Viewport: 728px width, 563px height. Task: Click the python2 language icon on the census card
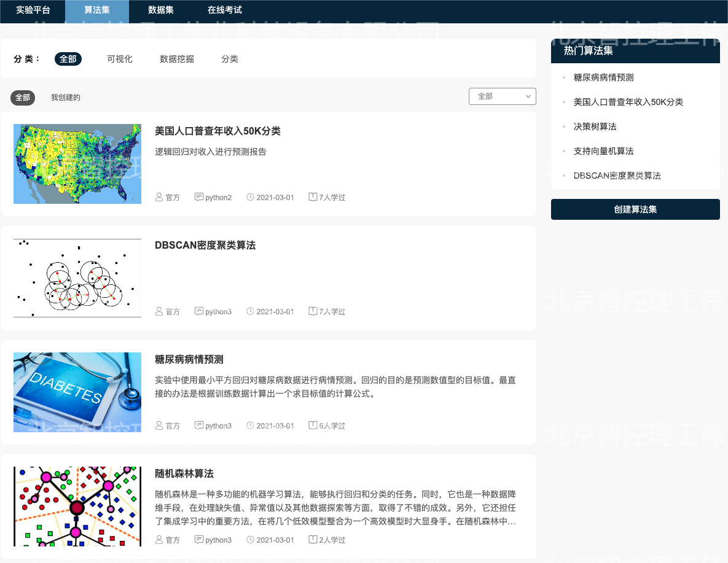pyautogui.click(x=199, y=197)
